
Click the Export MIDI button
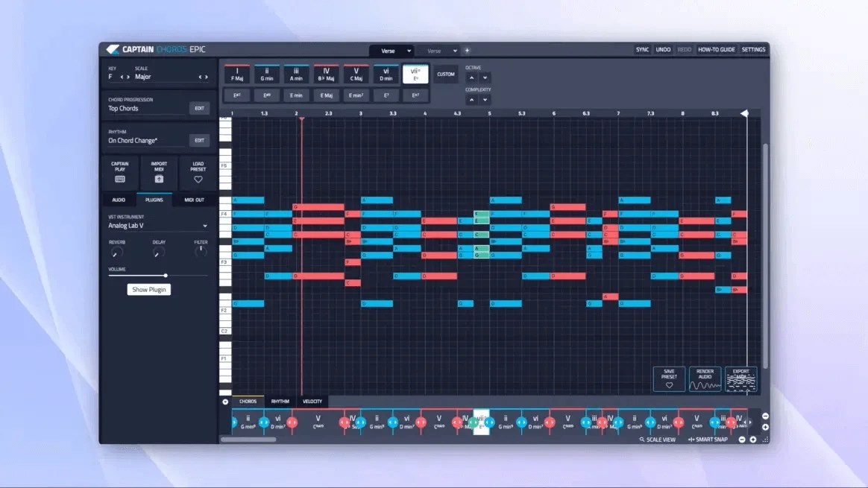[x=740, y=379]
